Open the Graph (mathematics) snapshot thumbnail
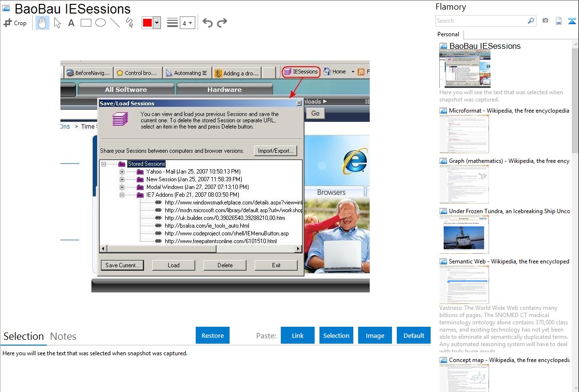The height and width of the screenshot is (392, 579). (464, 184)
